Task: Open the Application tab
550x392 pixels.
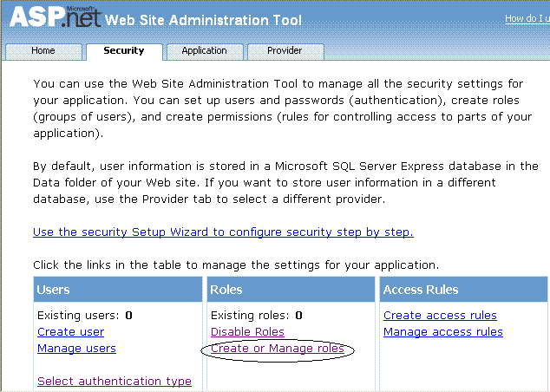Action: click(x=204, y=51)
